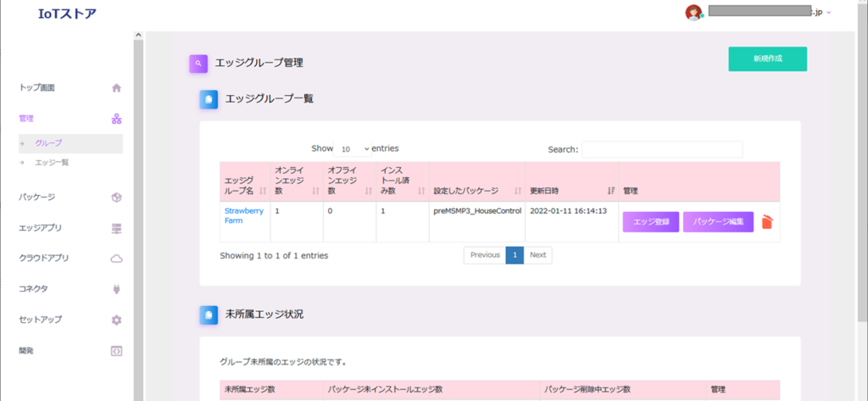Click the cloud icon beside クラウドアプリ

click(x=117, y=259)
